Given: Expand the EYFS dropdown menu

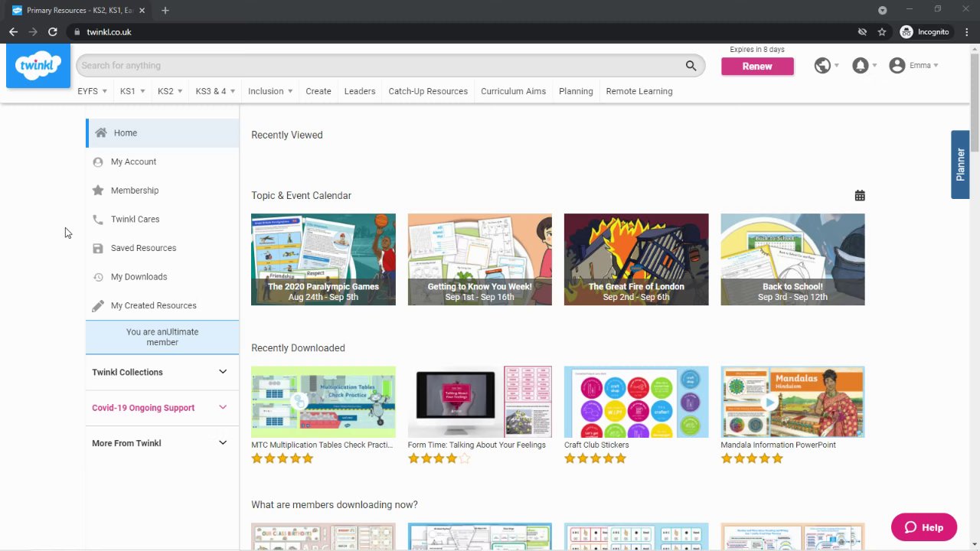Looking at the screenshot, I should (92, 91).
